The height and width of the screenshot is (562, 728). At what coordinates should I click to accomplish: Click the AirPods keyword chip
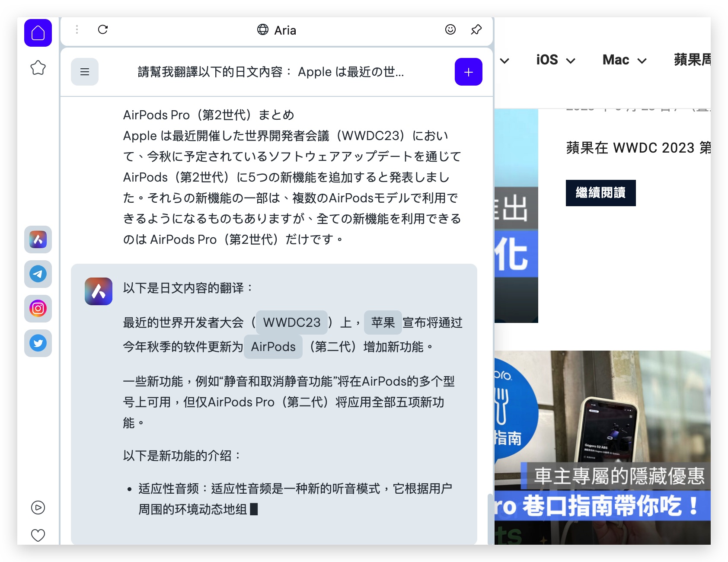[273, 347]
